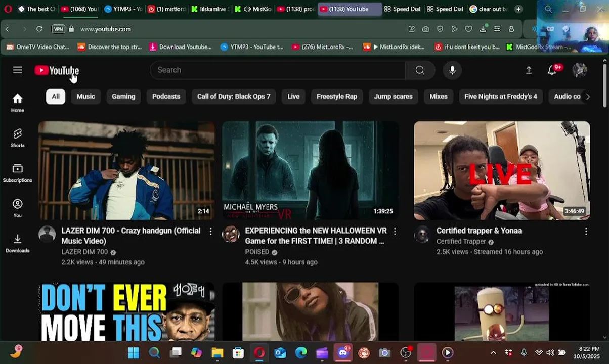
Task: Go to Home in sidebar
Action: [18, 103]
